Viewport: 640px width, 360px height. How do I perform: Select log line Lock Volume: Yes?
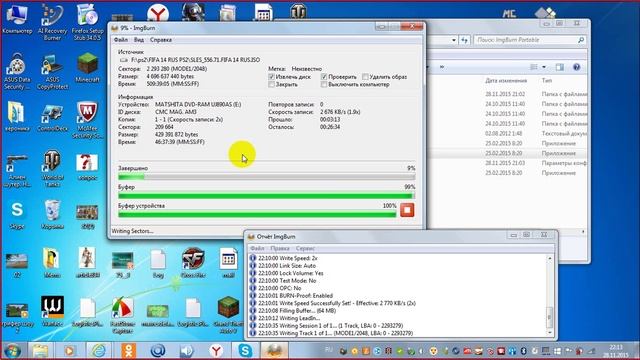coord(291,273)
